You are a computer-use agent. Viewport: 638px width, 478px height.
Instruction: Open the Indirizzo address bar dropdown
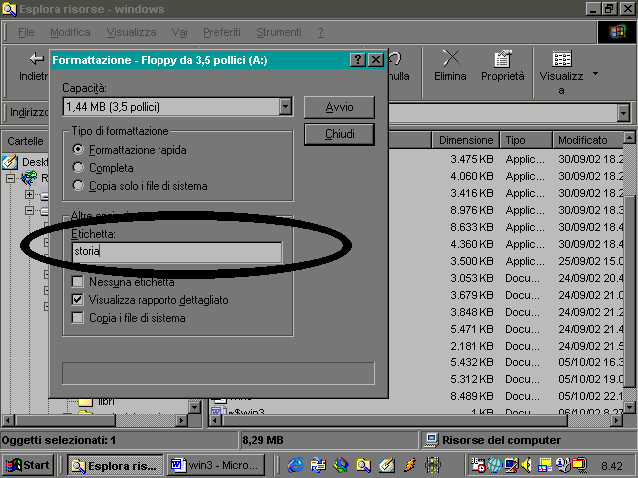point(623,113)
